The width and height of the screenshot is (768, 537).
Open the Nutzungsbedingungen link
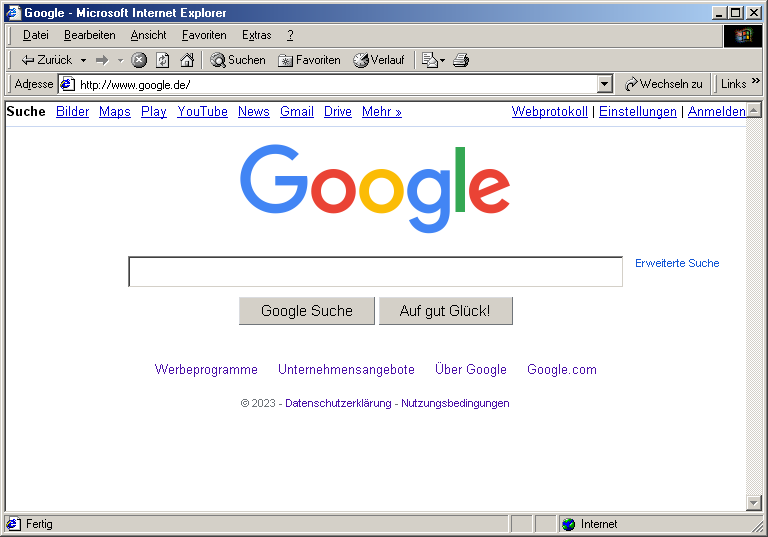point(455,403)
